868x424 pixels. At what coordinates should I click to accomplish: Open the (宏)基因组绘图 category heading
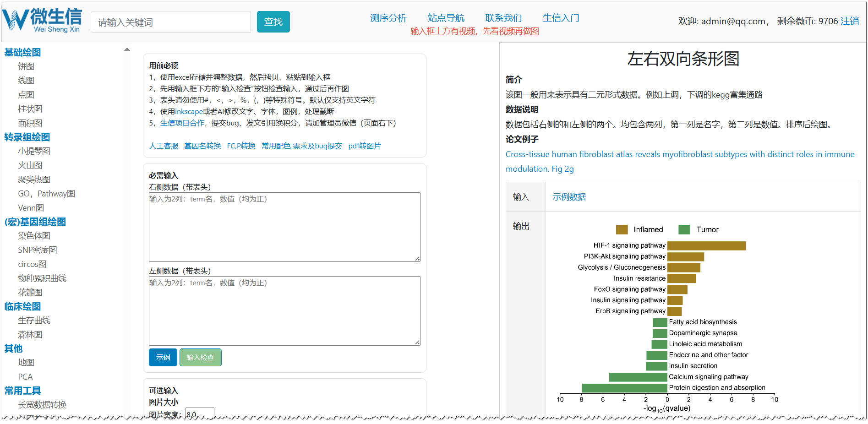click(35, 222)
